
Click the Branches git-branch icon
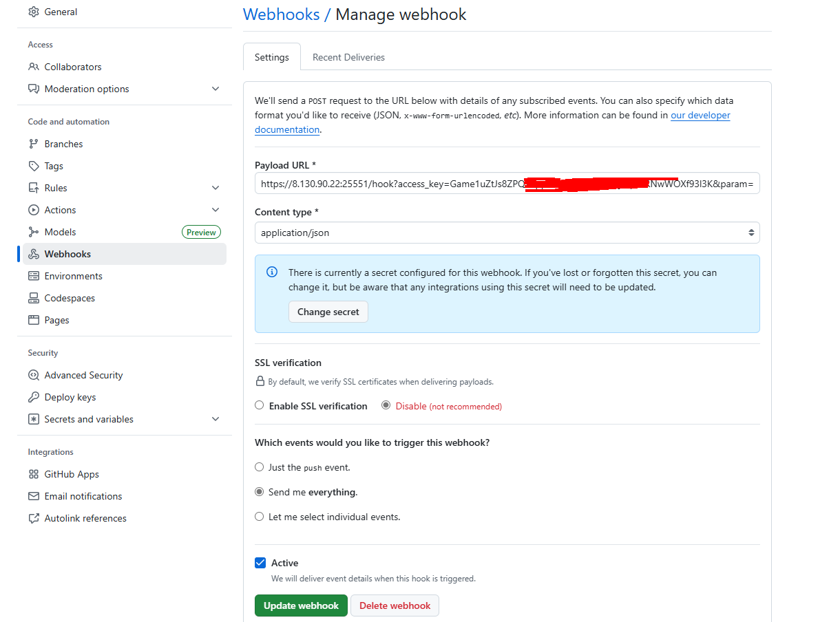point(33,144)
